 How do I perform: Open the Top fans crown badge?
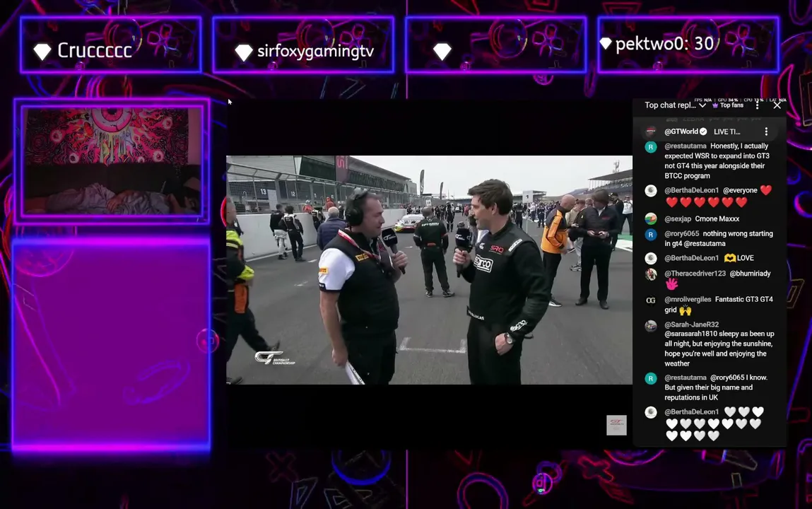(728, 105)
